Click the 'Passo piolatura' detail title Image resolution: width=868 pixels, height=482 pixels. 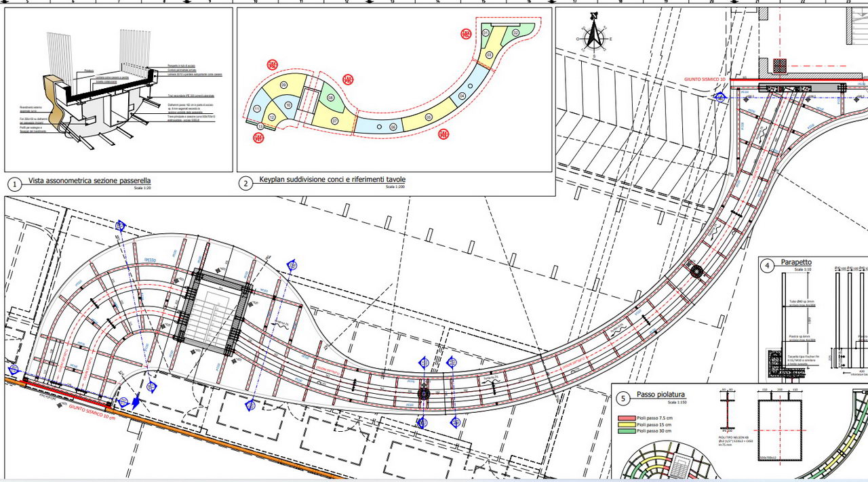[661, 393]
